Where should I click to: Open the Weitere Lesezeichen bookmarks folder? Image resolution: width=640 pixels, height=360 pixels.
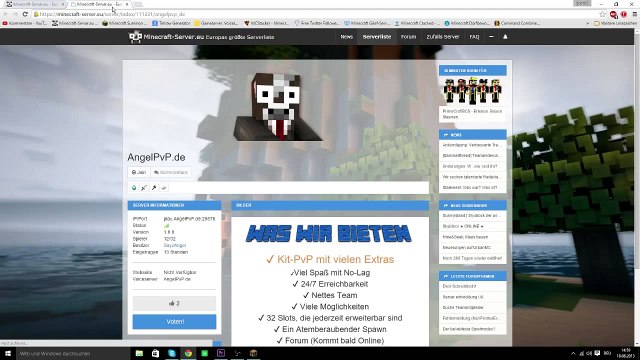616,23
